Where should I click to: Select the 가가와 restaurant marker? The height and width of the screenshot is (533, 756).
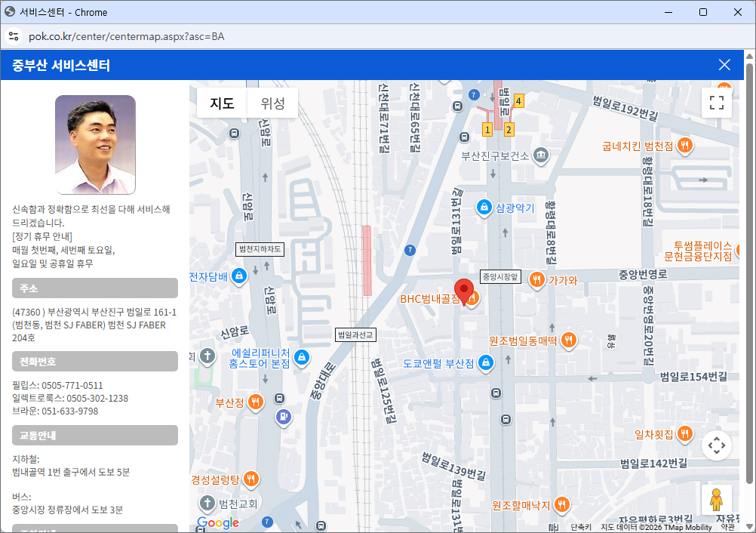click(x=536, y=280)
